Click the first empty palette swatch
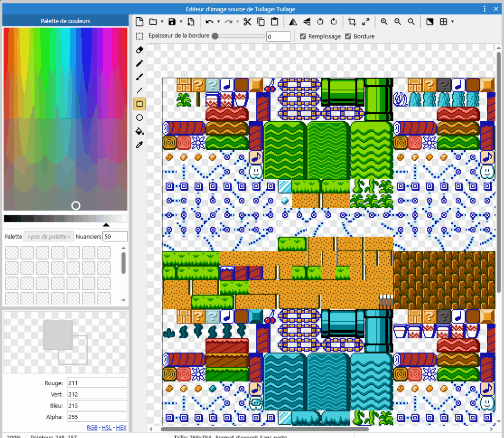Screen dimensions: 504x438 coord(12,253)
